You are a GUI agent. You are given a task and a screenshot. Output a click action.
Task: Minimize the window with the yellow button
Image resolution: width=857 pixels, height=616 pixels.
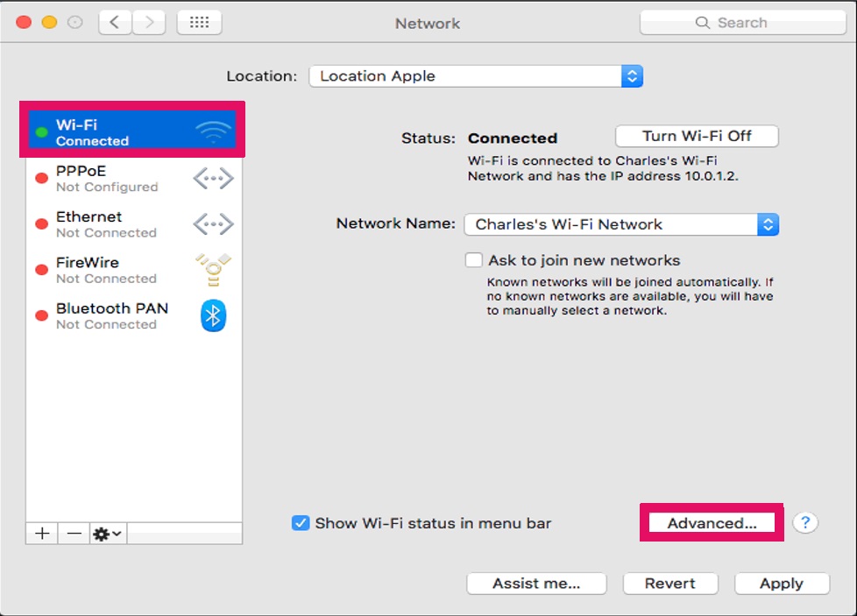click(x=49, y=23)
